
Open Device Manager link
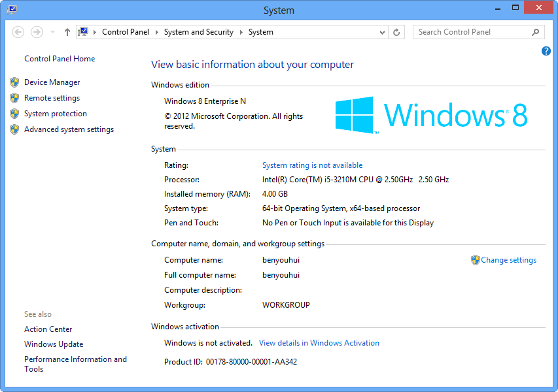coord(52,82)
